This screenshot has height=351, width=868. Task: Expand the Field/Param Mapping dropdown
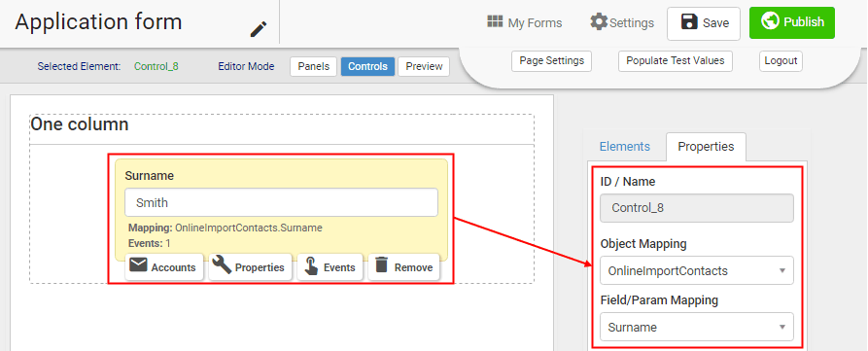tap(697, 328)
